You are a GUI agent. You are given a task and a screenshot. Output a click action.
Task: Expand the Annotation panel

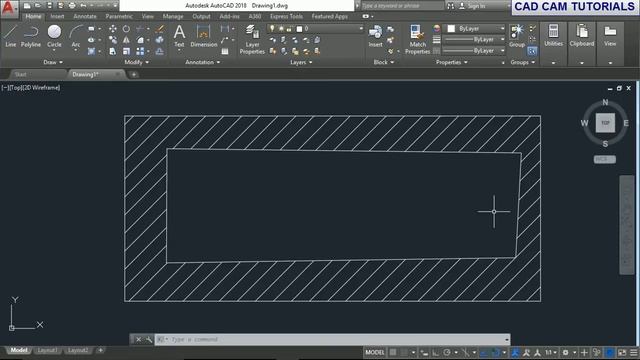pyautogui.click(x=202, y=62)
